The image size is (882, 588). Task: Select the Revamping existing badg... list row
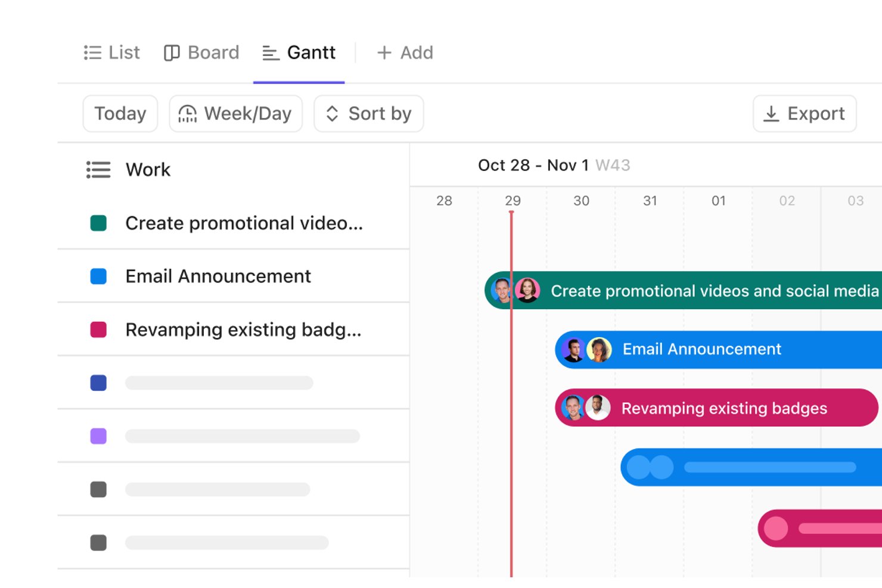(x=234, y=329)
